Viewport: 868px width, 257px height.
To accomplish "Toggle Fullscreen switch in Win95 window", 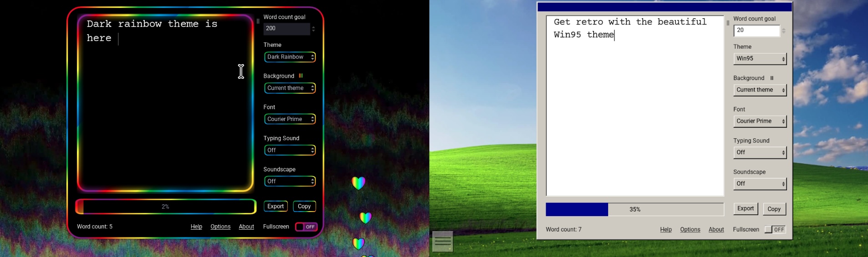I will click(x=775, y=230).
